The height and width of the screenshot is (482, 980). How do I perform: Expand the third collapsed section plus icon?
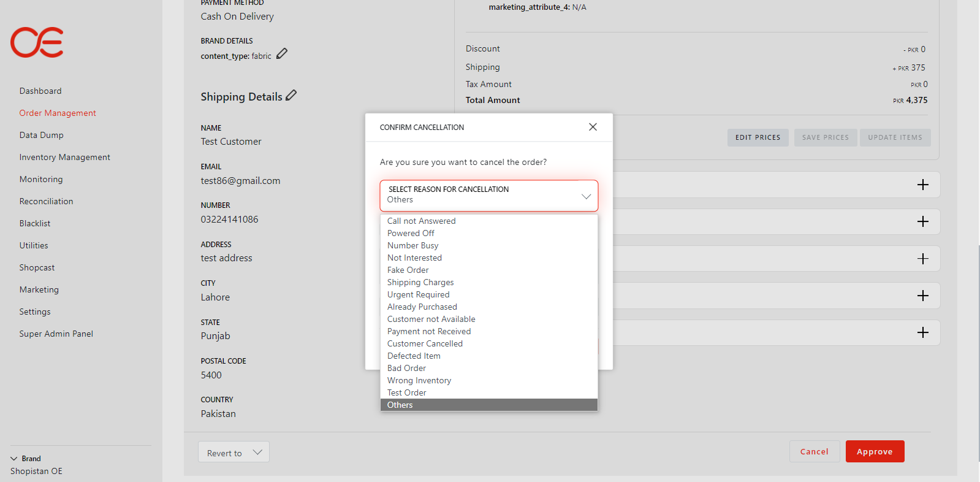pyautogui.click(x=922, y=259)
